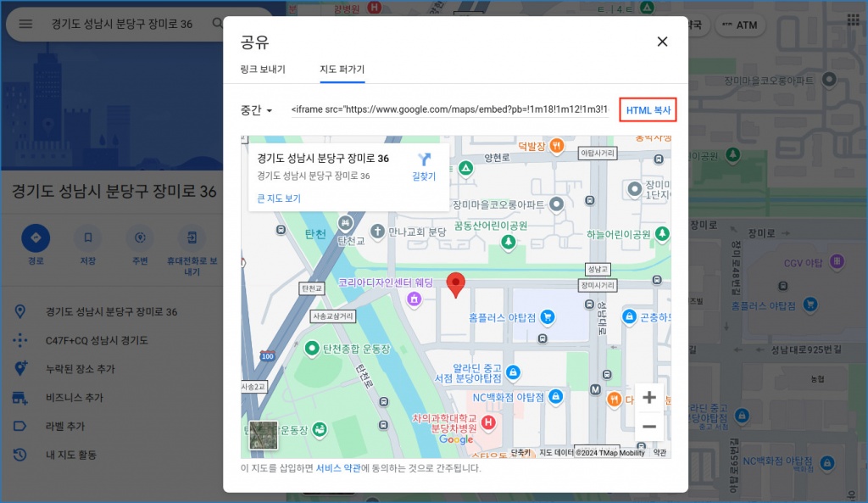
Task: Open the Google apps grid icon
Action: [x=853, y=20]
